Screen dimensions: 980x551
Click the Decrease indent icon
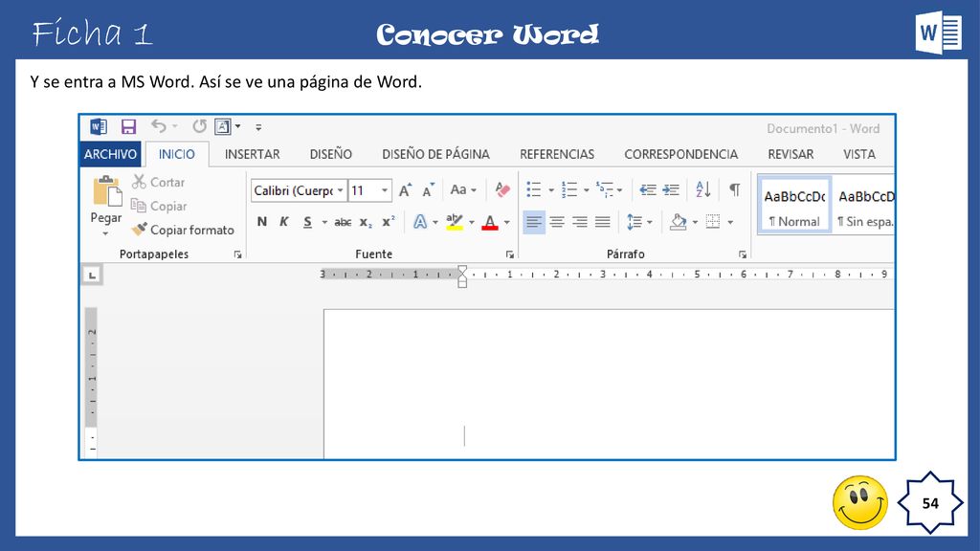point(648,190)
